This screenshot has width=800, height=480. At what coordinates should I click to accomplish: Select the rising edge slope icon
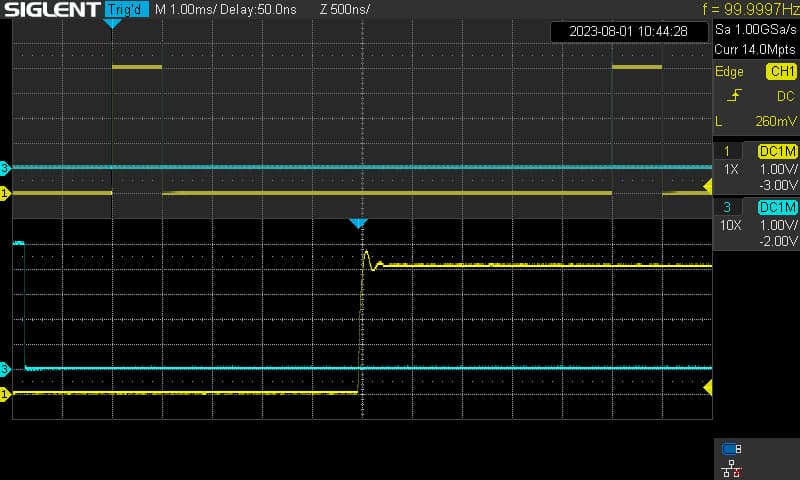734,95
